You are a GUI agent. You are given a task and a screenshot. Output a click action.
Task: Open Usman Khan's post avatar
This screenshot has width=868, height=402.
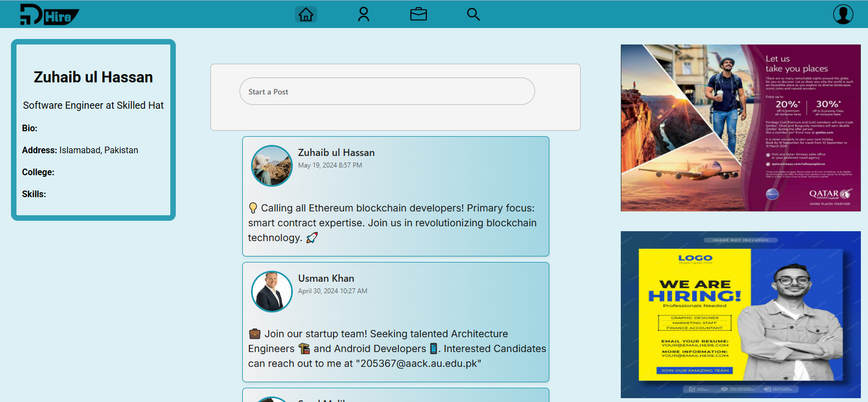pyautogui.click(x=272, y=292)
